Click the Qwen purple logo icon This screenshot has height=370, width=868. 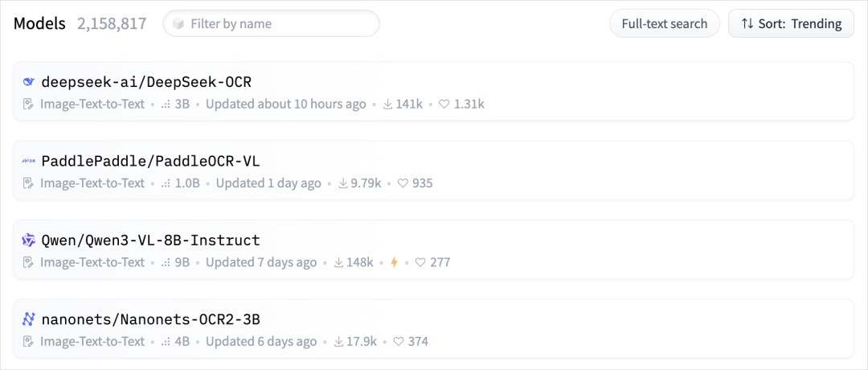pos(29,240)
